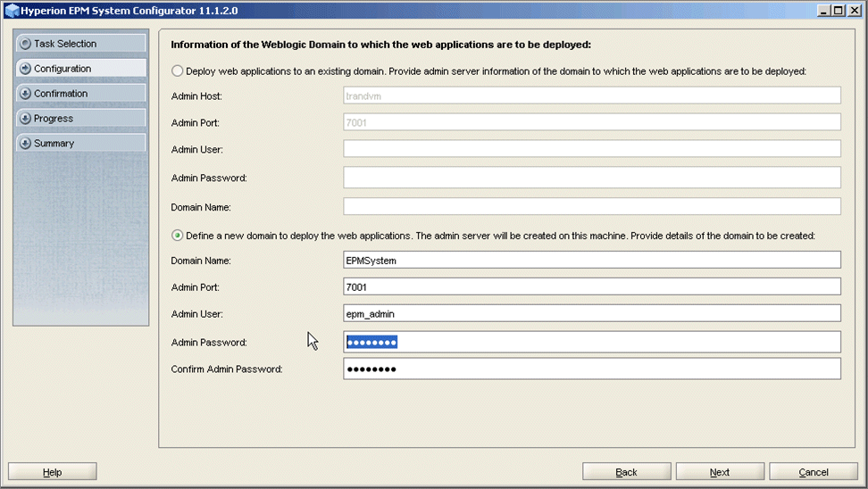Go to the Progress step label

(54, 119)
